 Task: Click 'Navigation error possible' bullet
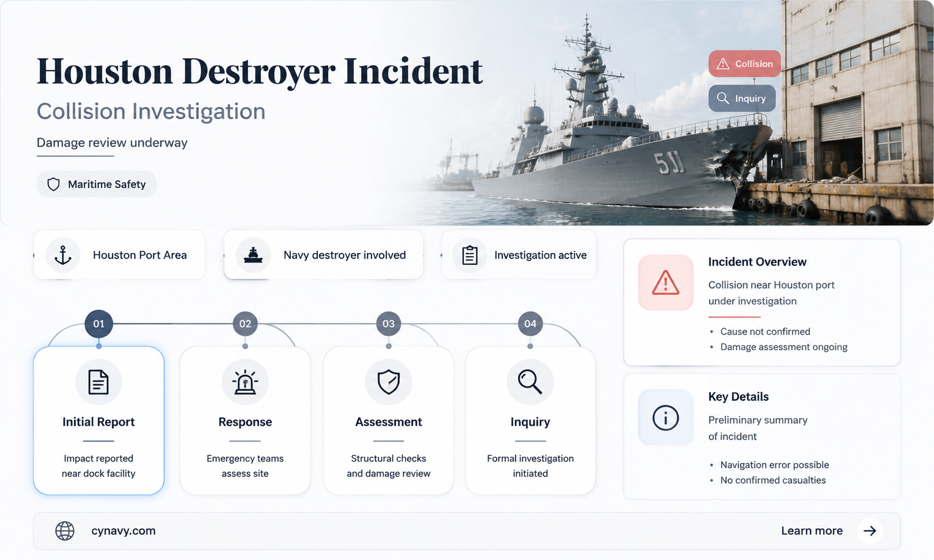774,465
